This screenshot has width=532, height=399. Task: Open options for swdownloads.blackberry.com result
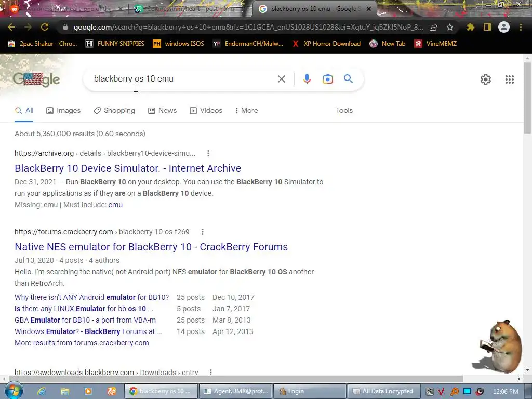tap(211, 372)
